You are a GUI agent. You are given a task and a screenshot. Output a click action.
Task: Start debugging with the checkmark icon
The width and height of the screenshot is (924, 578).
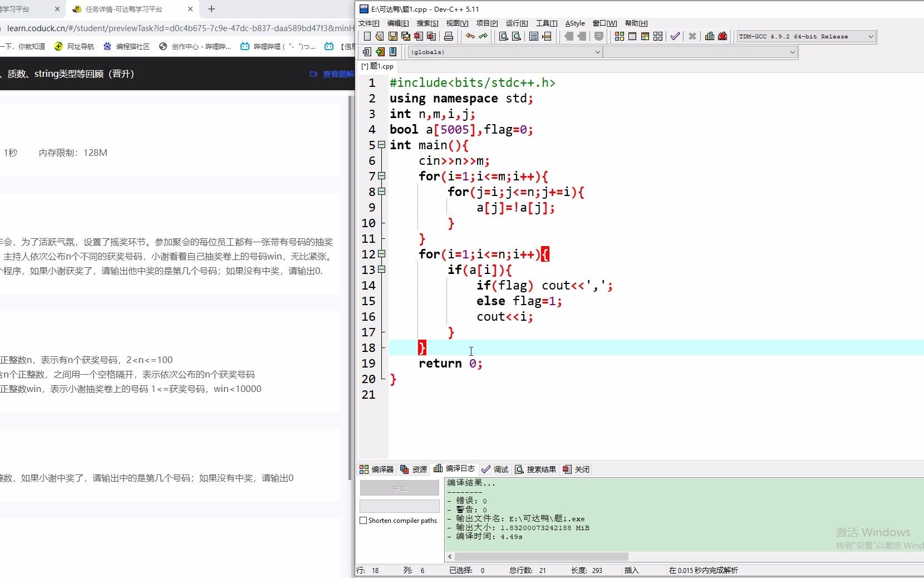(675, 36)
